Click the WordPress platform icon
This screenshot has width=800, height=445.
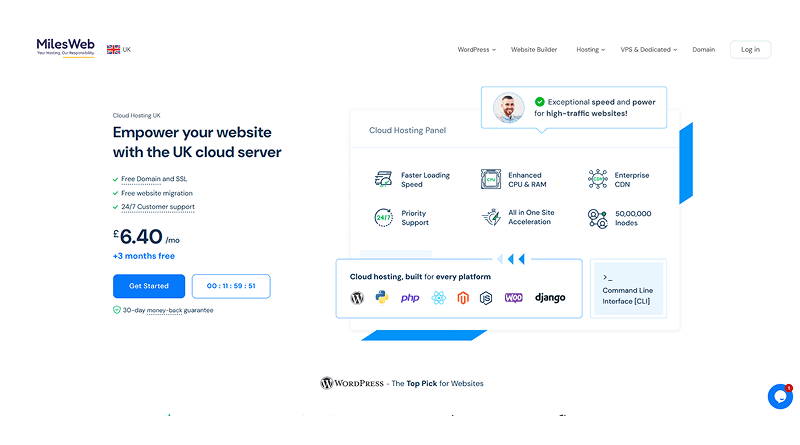[x=357, y=298]
